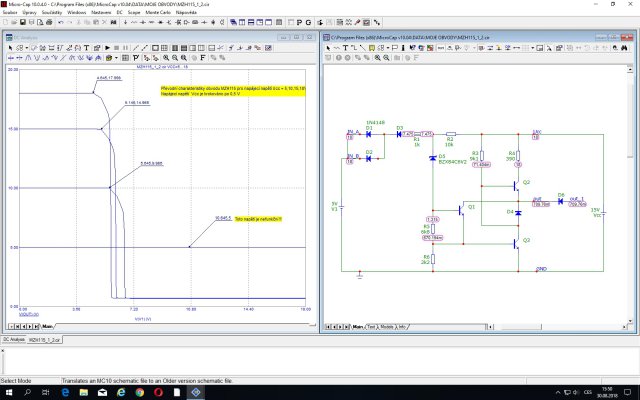Image resolution: width=640 pixels, height=400 pixels.
Task: Click the Zoom out magnifier in schematic toolbar
Action: coord(386,58)
